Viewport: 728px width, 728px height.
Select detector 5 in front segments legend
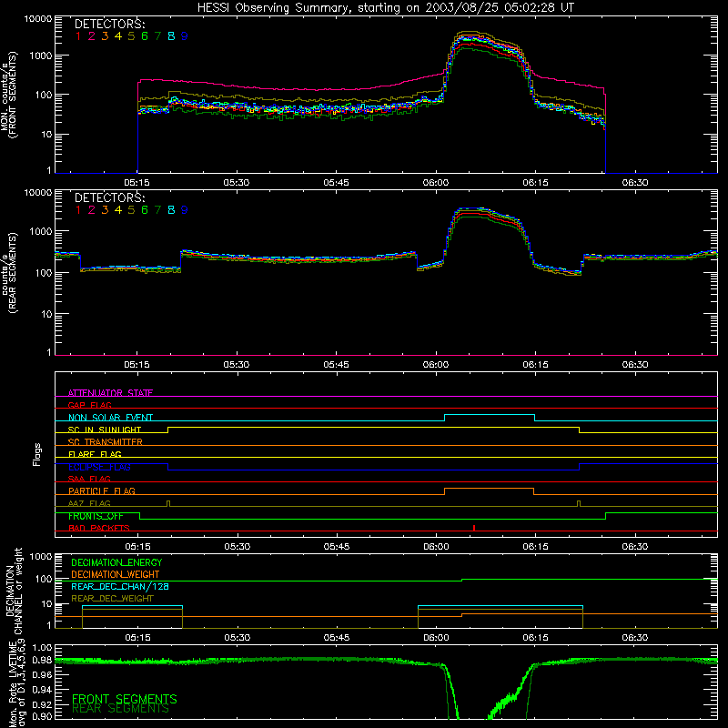tap(131, 36)
